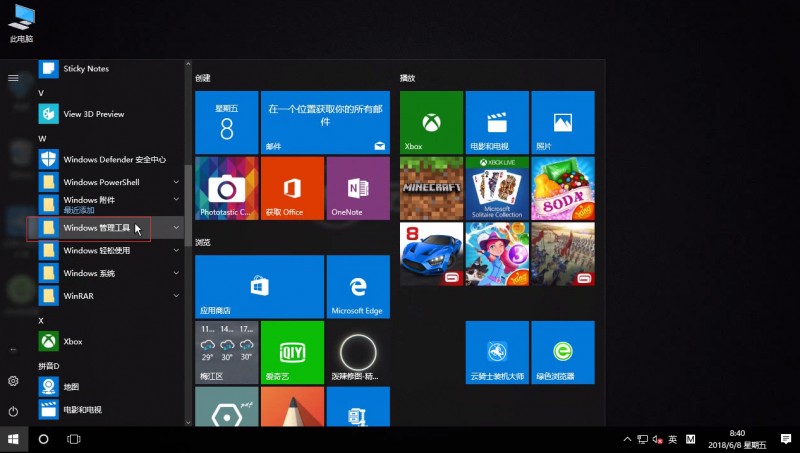Select the 创建 tile group header
The height and width of the screenshot is (453, 800).
tap(203, 78)
